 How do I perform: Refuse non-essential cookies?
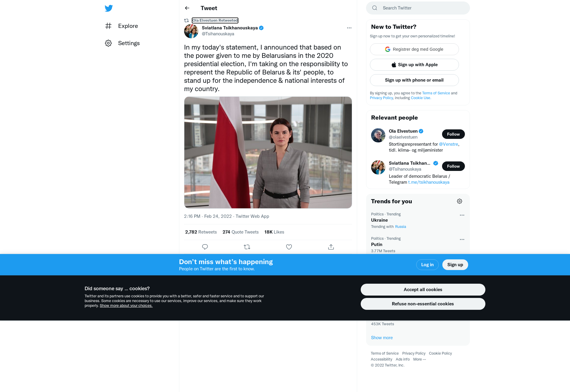(423, 304)
